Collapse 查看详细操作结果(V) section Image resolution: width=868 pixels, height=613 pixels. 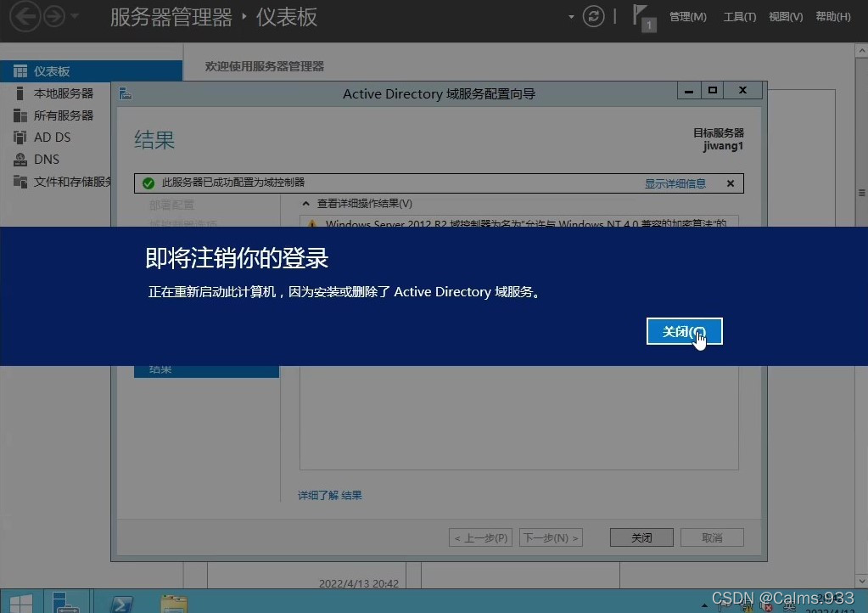[x=305, y=204]
